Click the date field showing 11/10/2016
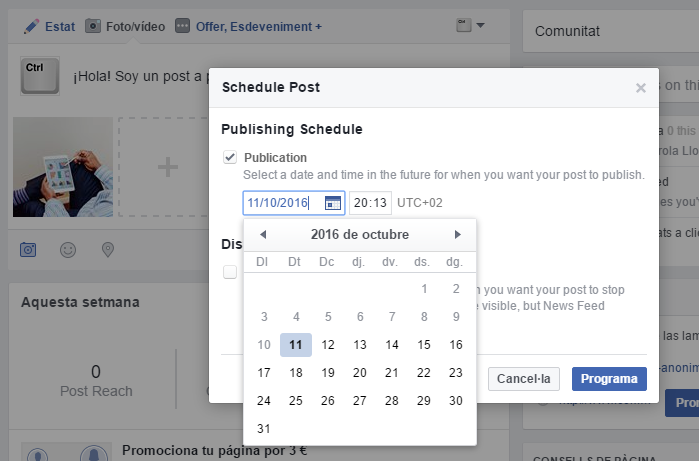This screenshot has height=461, width=699. 294,203
